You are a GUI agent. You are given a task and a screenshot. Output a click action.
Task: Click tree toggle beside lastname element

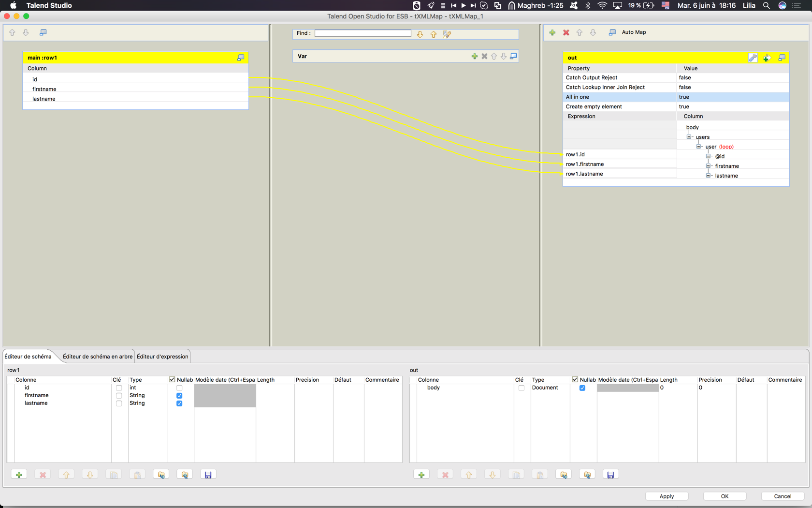click(709, 176)
